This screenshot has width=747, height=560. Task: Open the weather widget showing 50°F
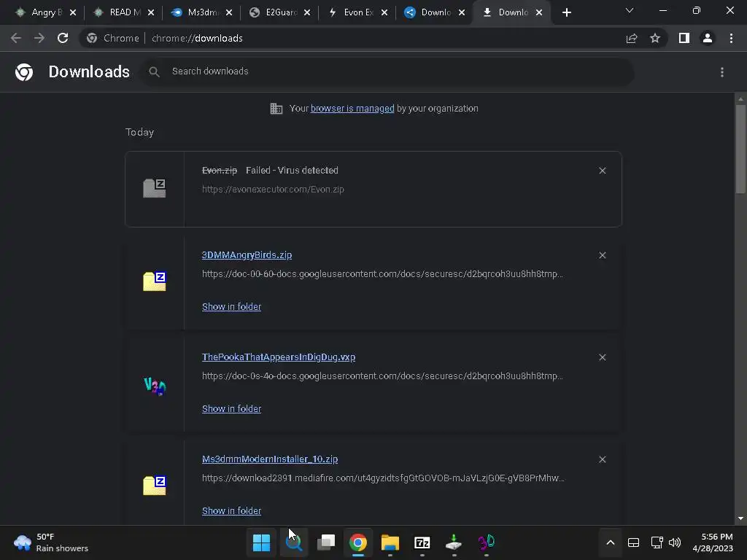(51, 542)
